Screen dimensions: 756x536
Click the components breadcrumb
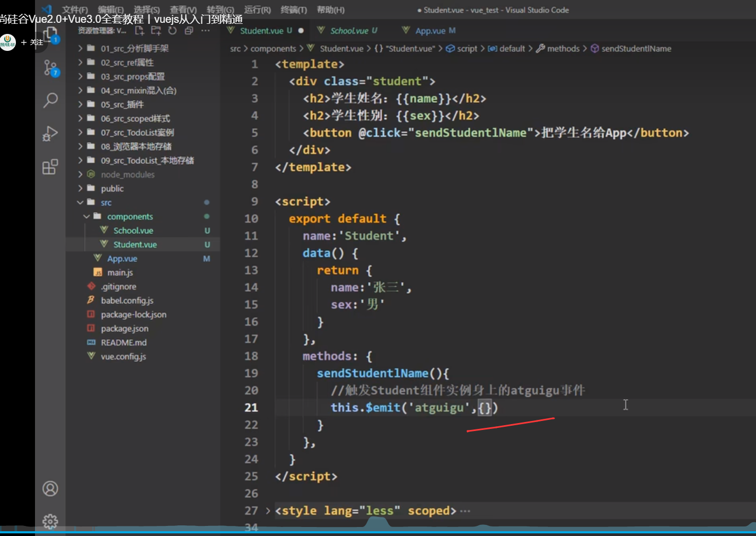pos(273,49)
